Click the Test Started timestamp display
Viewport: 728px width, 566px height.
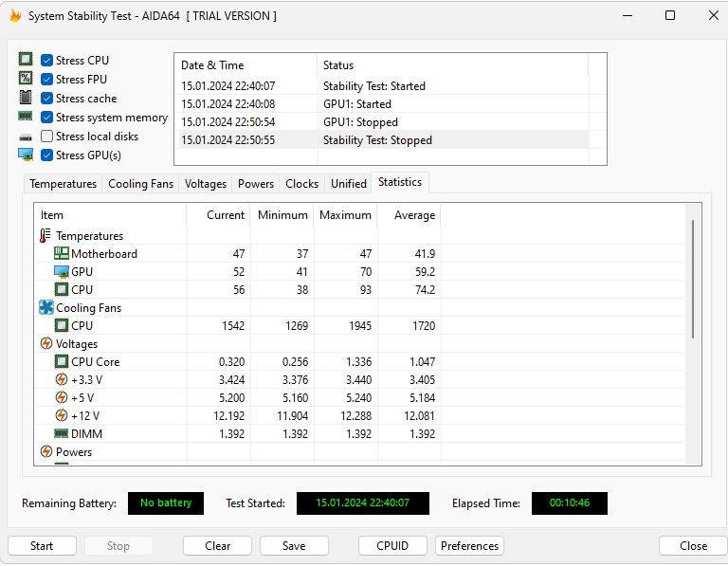[x=363, y=502]
